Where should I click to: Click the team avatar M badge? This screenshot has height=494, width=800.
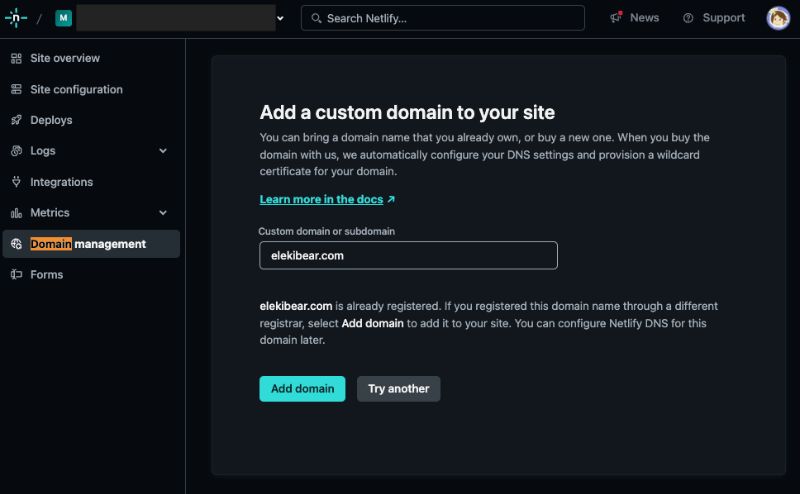click(x=63, y=18)
